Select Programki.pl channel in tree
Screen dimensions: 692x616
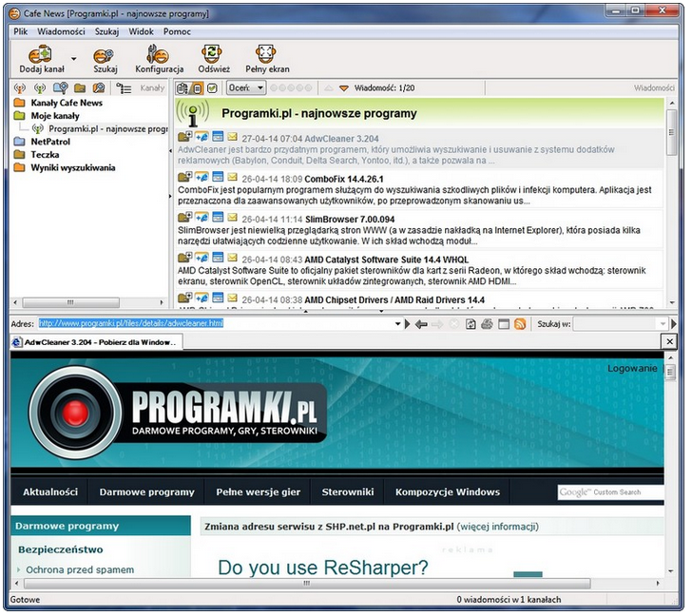coord(107,129)
